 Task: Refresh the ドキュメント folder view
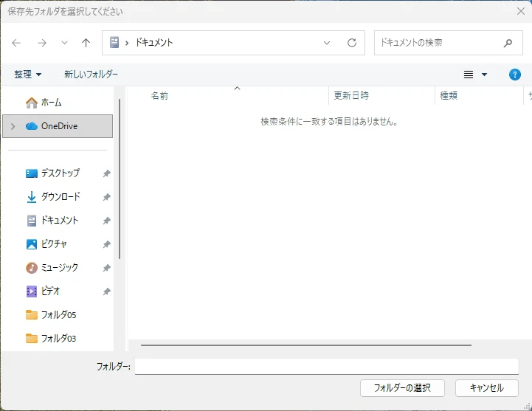[x=352, y=43]
